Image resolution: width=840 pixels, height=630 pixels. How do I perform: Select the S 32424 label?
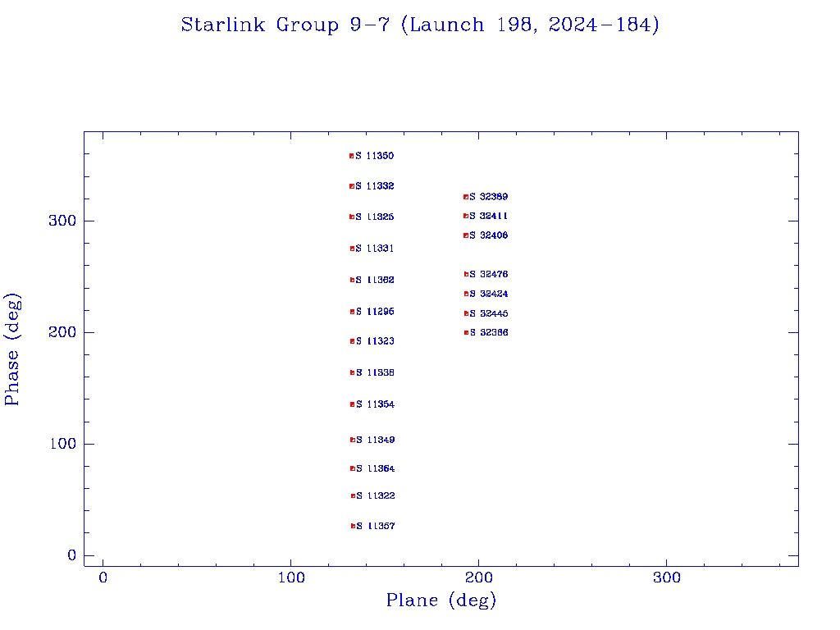pos(489,294)
